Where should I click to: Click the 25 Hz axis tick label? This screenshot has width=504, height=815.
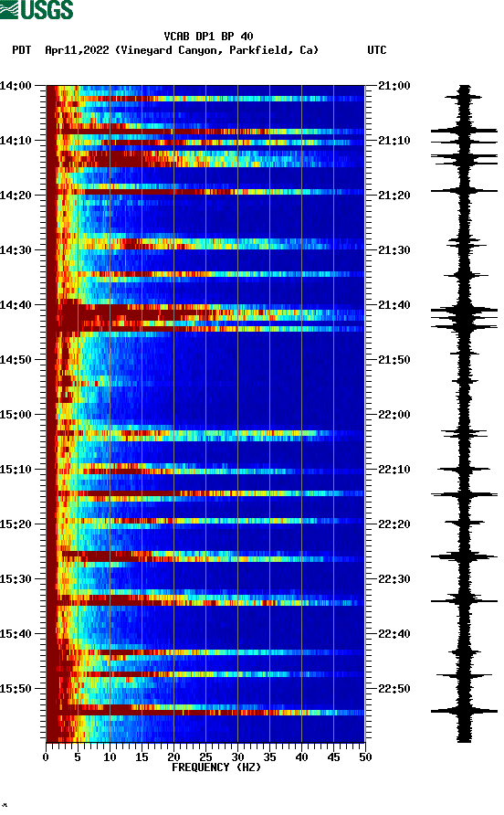205,757
